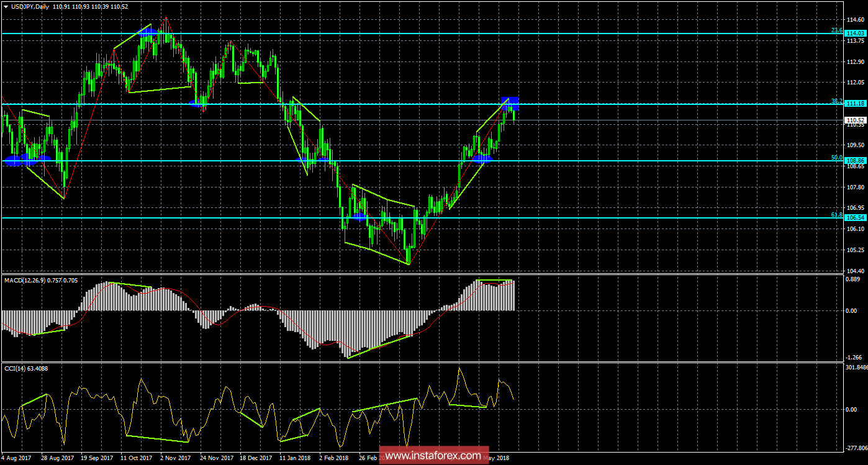Click the 50.0 Fibonacci level marker
The height and width of the screenshot is (465, 868).
(836, 158)
